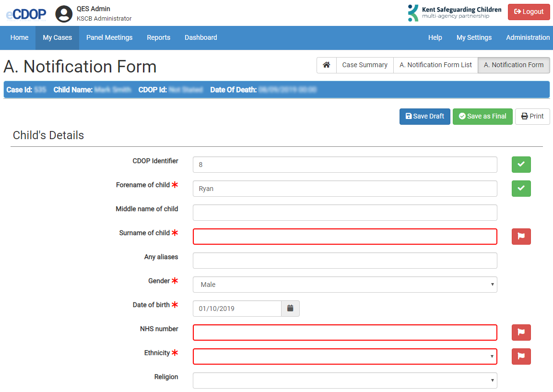Click Save as Final button

point(482,117)
